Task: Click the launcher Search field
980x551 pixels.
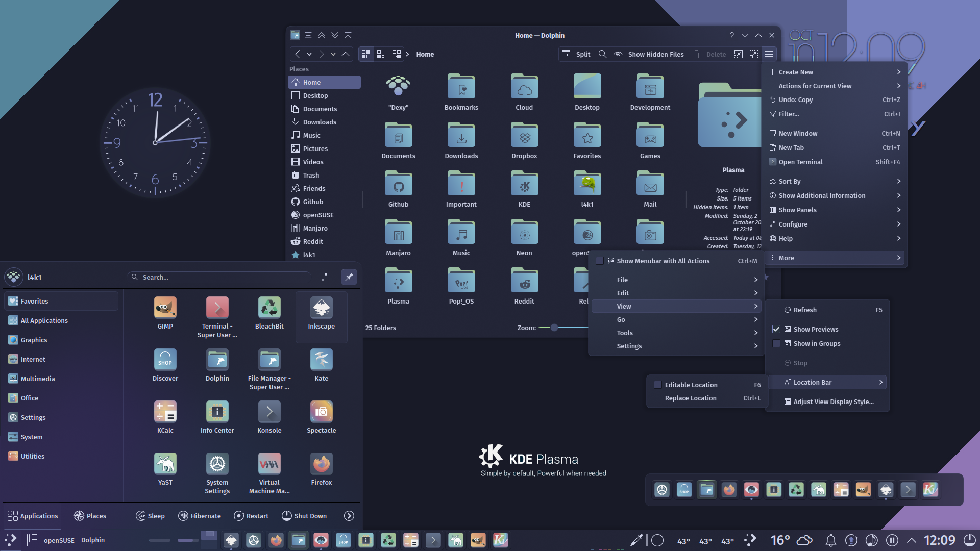Action: coord(219,277)
